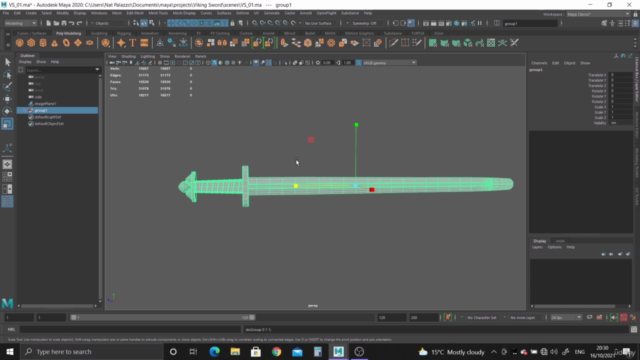
Task: Switch to the Rigging shelf tab
Action: tap(124, 33)
